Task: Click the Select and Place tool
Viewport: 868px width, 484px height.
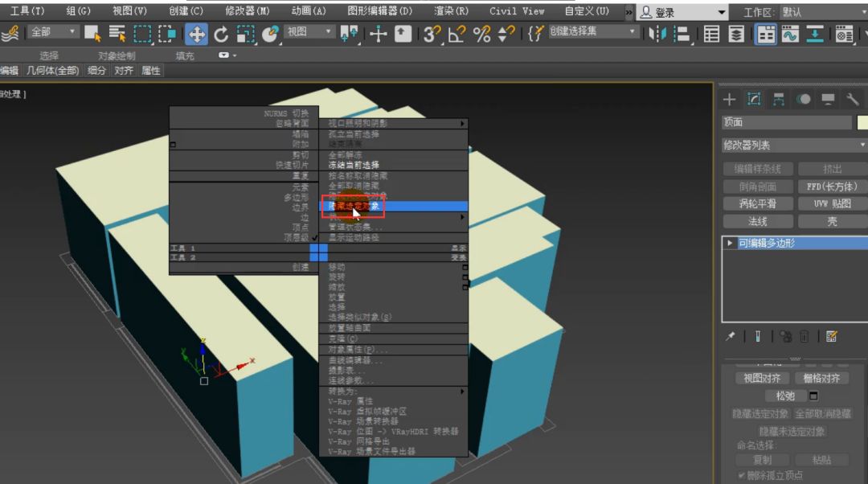Action: [x=270, y=35]
